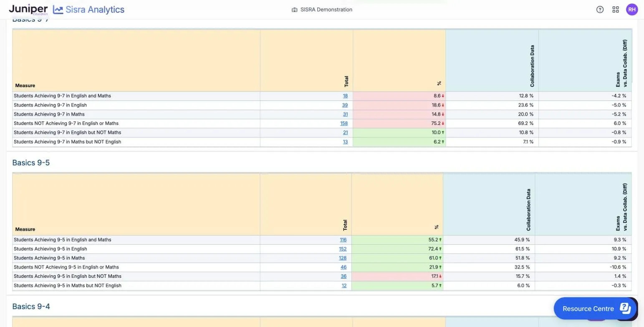Click the Juniper Education logo
Screen dimensions: 644x327
[x=28, y=10]
